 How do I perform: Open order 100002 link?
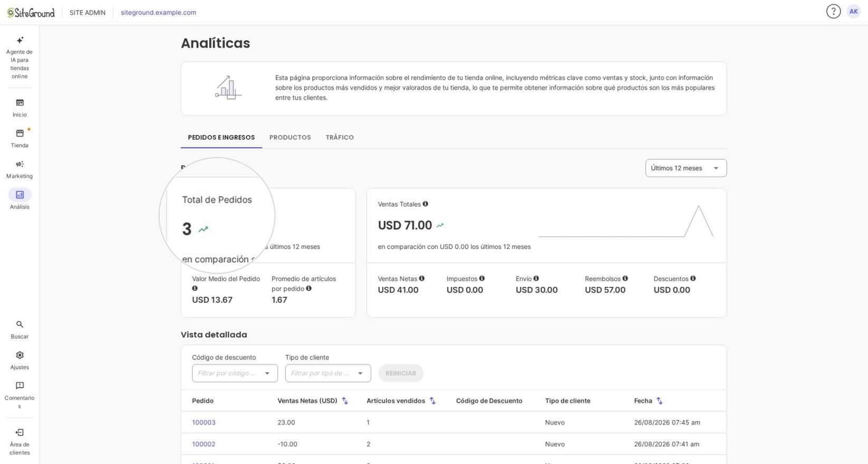coord(204,444)
